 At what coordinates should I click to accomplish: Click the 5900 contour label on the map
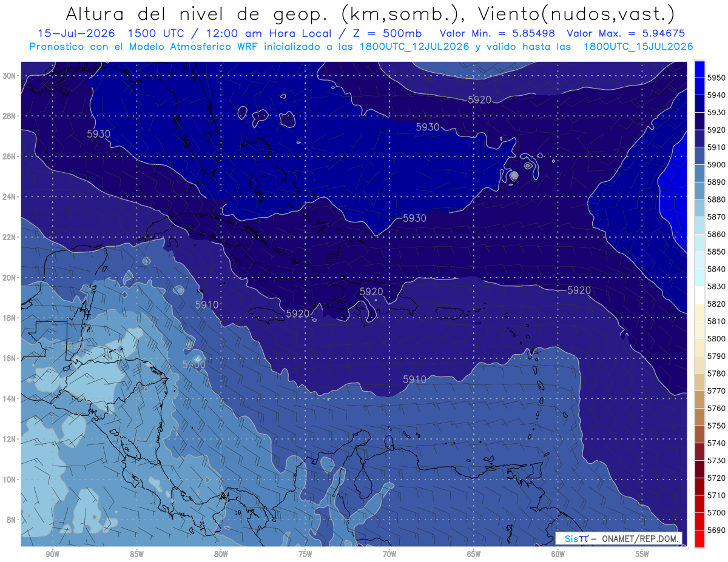194,364
